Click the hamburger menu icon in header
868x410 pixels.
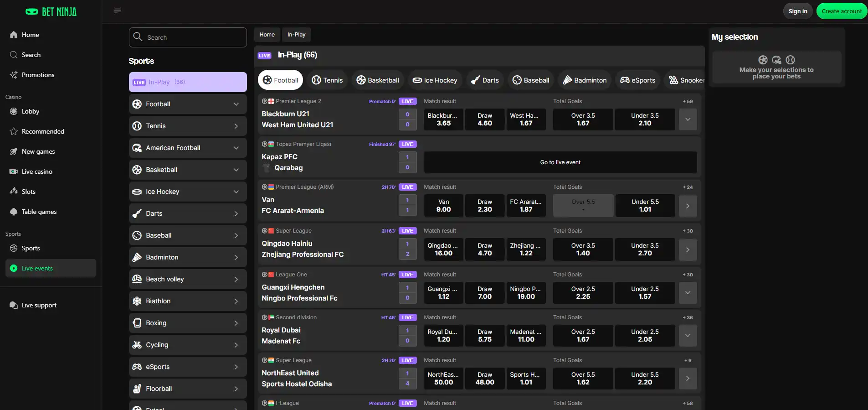(x=117, y=11)
